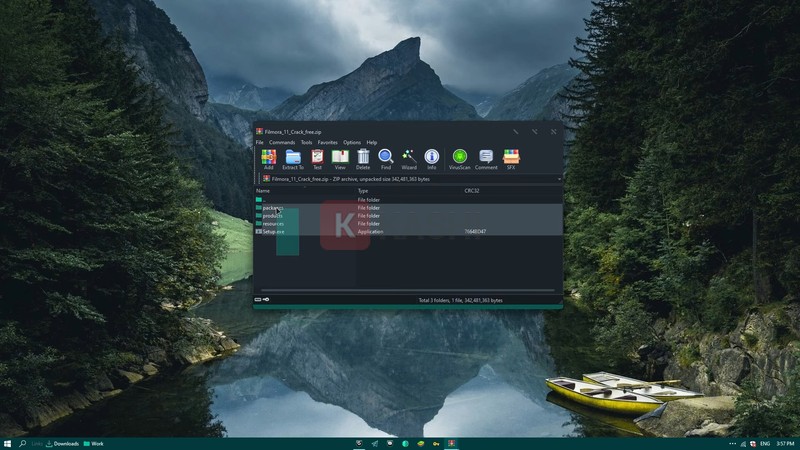Open the View file tool

(340, 157)
